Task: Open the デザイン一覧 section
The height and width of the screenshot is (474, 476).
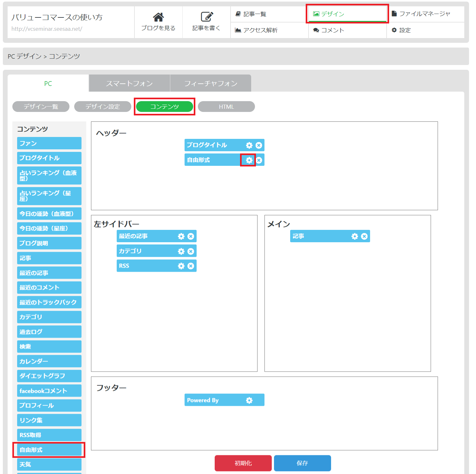Action: click(x=41, y=107)
